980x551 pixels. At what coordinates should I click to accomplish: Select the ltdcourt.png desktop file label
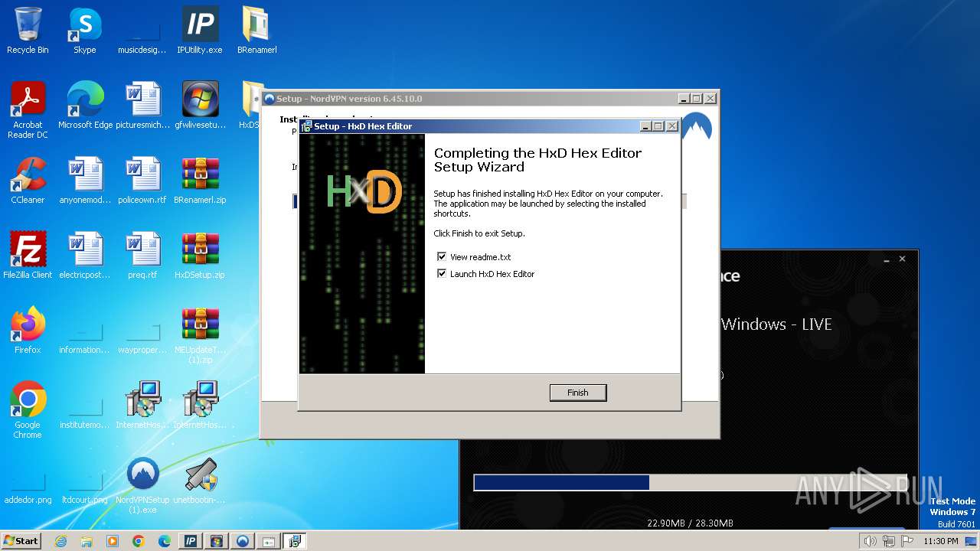[x=85, y=500]
